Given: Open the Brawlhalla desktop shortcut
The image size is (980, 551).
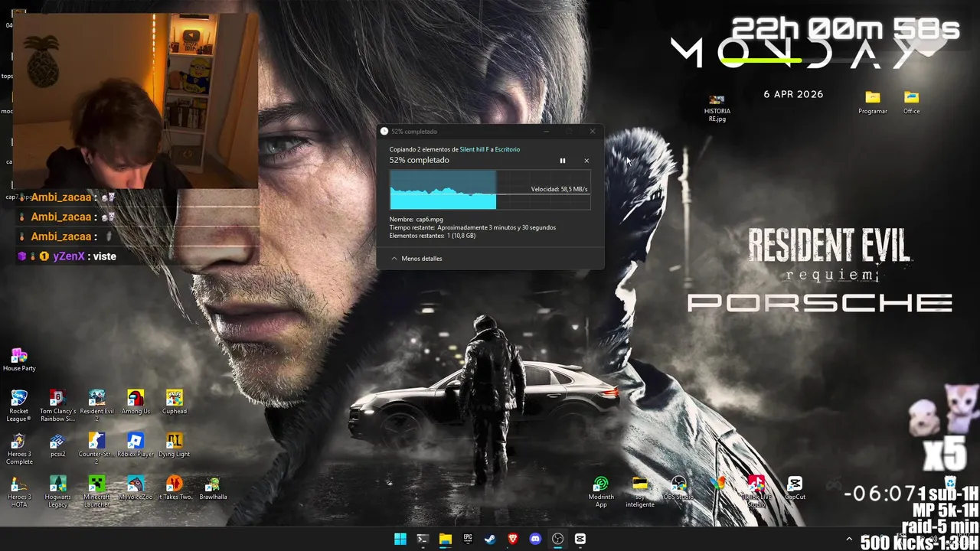Looking at the screenshot, I should pyautogui.click(x=213, y=488).
